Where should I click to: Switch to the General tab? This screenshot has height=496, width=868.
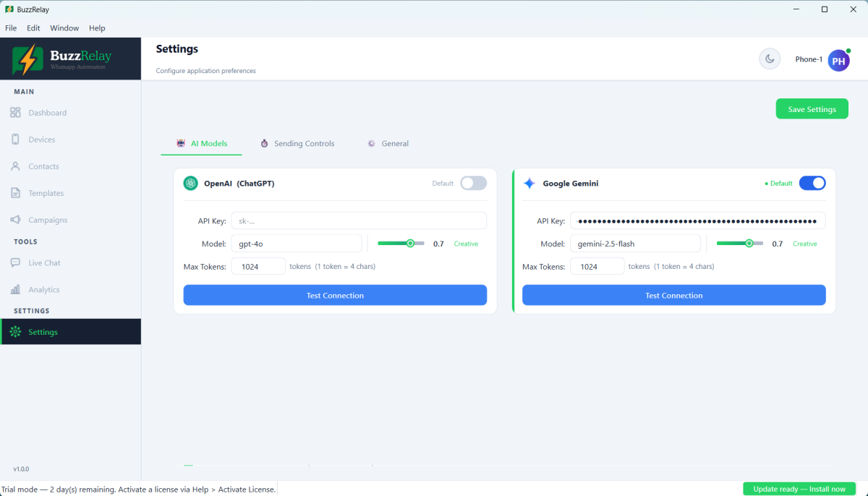388,143
